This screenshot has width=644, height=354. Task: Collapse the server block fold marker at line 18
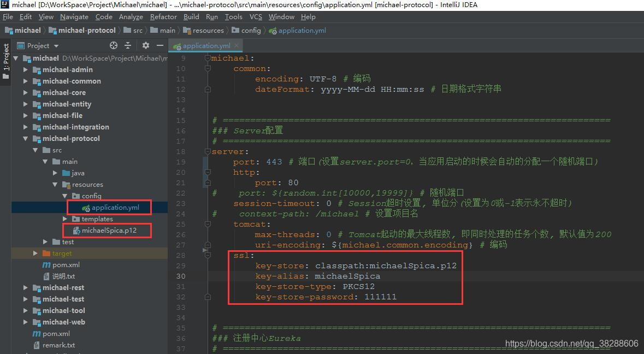point(208,151)
